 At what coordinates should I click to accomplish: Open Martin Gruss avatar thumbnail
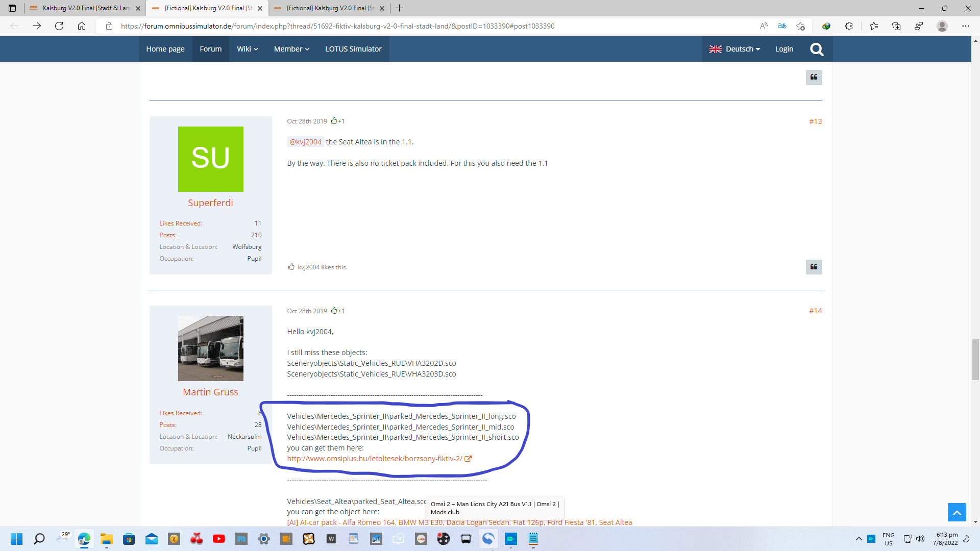pos(210,348)
